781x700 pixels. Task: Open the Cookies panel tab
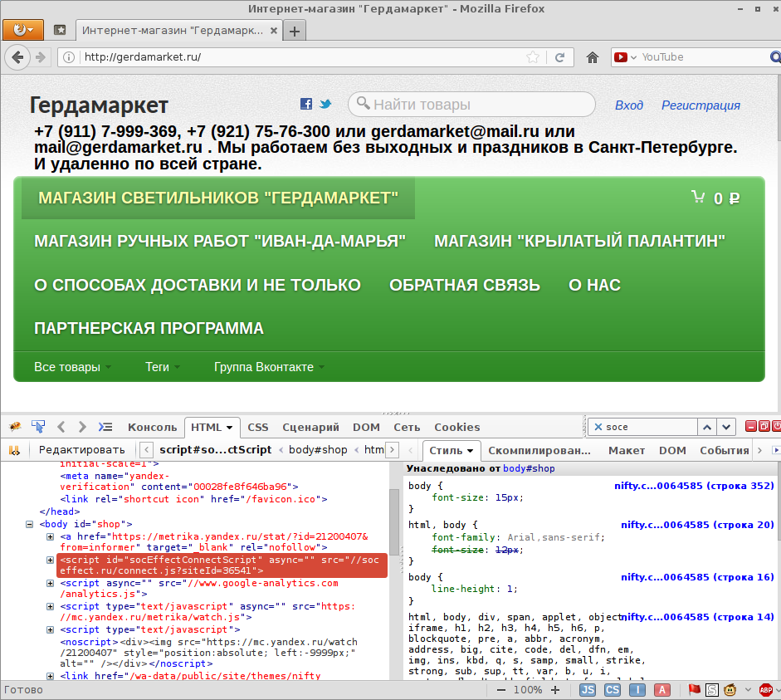tap(456, 427)
